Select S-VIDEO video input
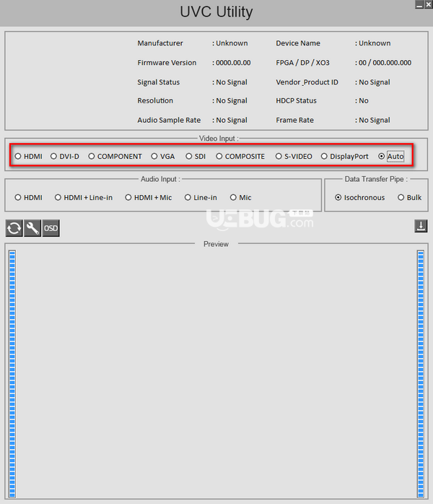Viewport: 433px width, 504px height. coord(294,156)
